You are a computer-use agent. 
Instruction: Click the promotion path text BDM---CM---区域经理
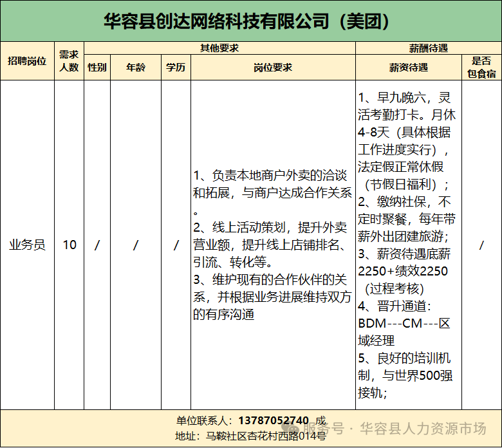(404, 332)
